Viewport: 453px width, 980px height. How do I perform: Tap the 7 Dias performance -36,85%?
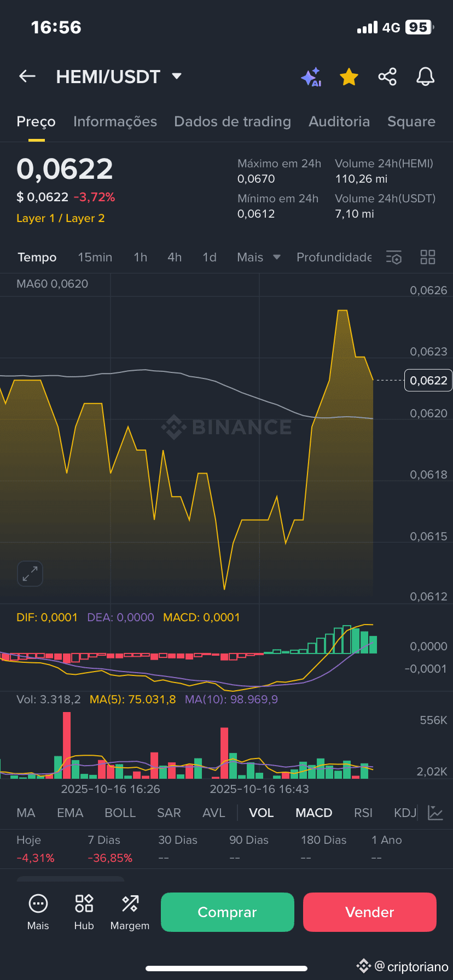(x=110, y=858)
